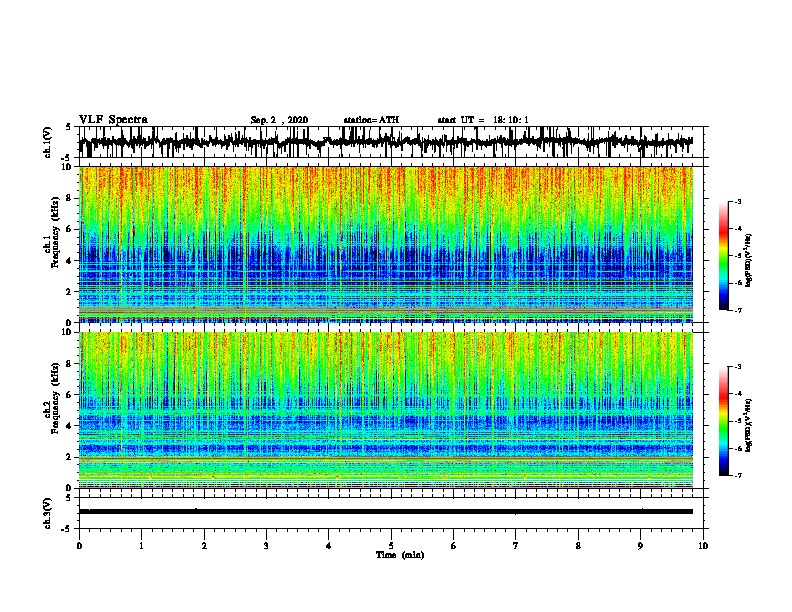Click the ch.1 color scale bar
The width and height of the screenshot is (792, 612).
coord(724,256)
